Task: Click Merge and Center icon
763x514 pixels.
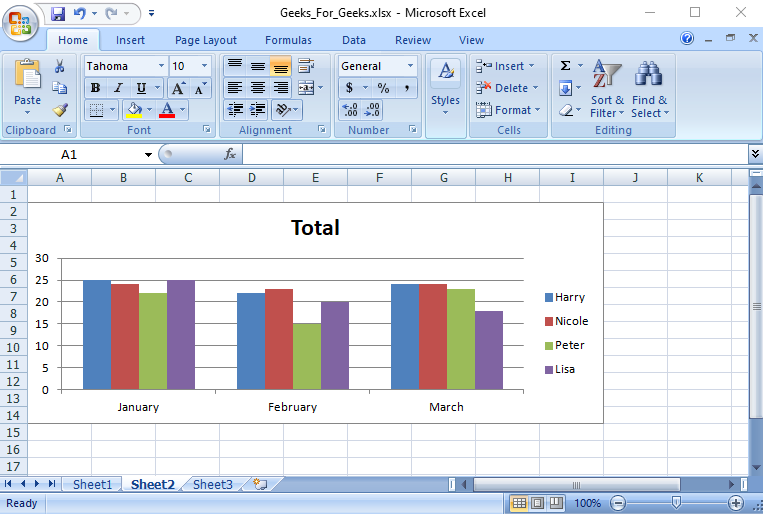Action: pos(306,88)
